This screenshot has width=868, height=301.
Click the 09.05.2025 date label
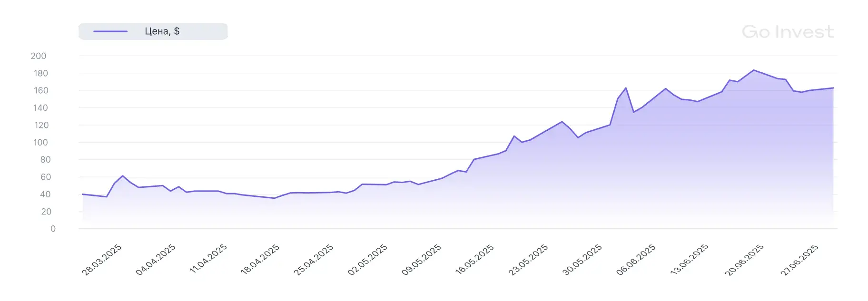pyautogui.click(x=421, y=260)
